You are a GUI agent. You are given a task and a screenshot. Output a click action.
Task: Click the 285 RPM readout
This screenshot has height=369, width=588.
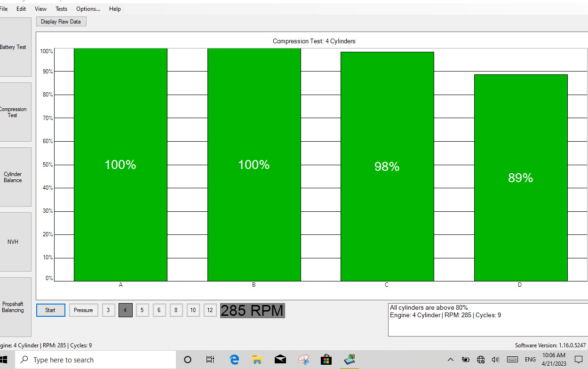point(253,311)
